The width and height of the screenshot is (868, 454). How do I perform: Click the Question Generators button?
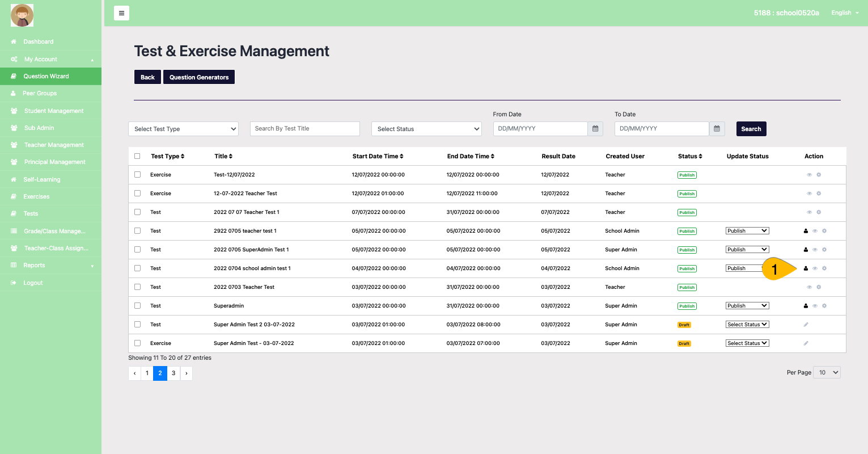click(199, 77)
